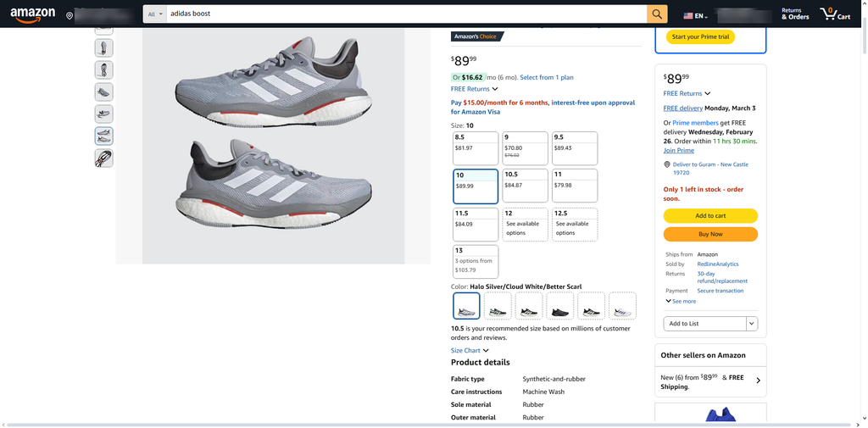Image resolution: width=868 pixels, height=428 pixels.
Task: Choose the white shoe color swatch
Action: point(622,306)
